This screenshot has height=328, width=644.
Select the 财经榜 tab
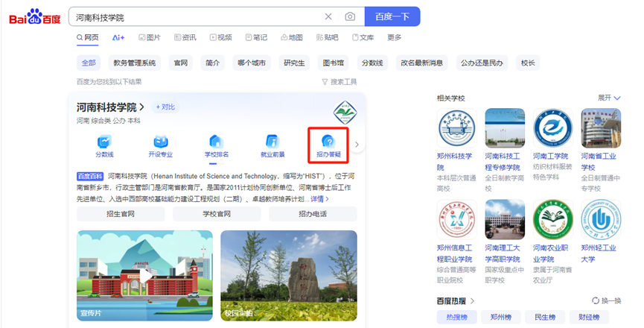point(589,317)
